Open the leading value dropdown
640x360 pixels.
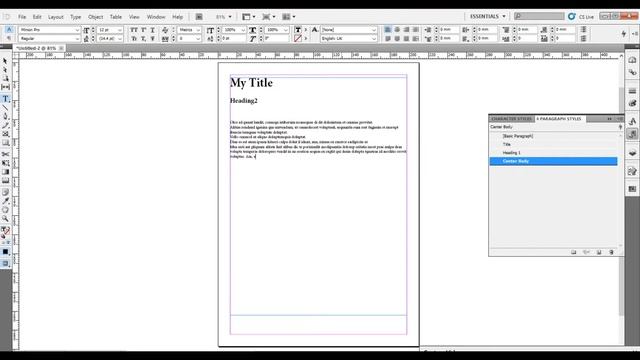(120, 38)
